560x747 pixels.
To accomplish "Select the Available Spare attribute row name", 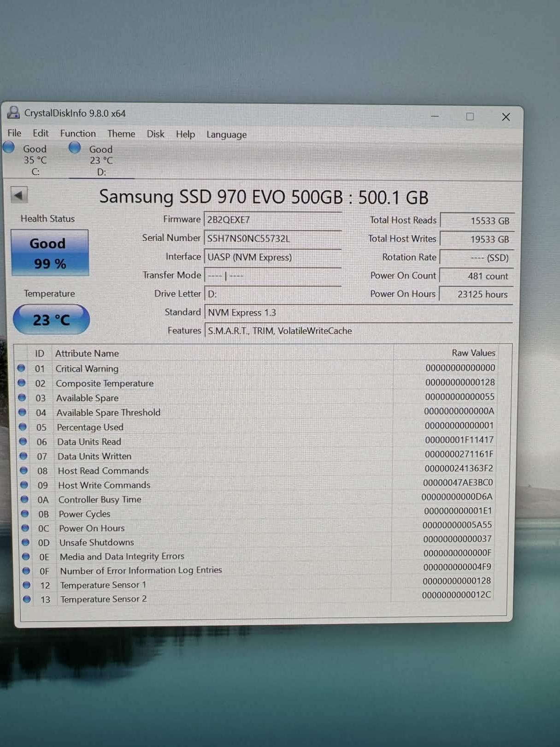I will point(88,398).
